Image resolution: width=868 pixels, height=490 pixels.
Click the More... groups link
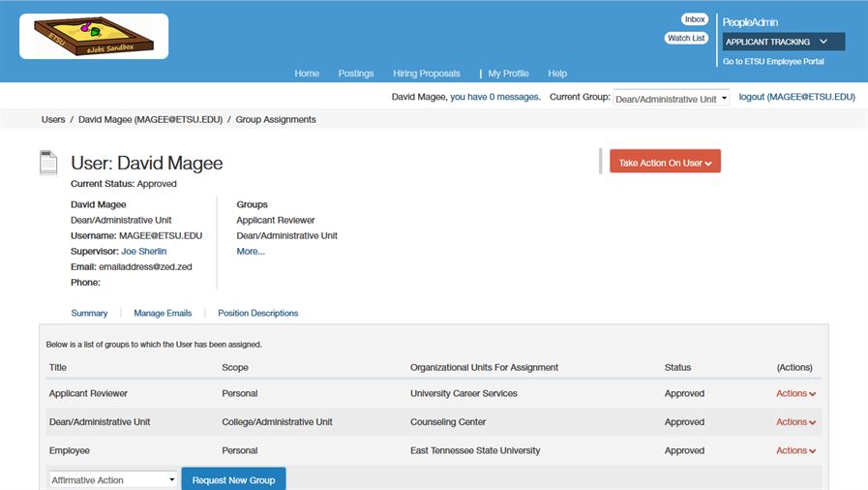tap(251, 252)
